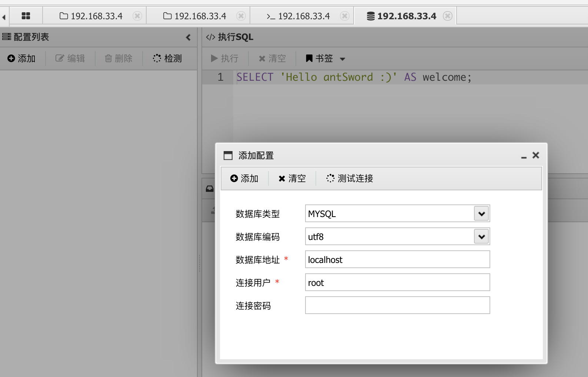
Task: Click 添加 in the config list toolbar
Action: coord(21,59)
